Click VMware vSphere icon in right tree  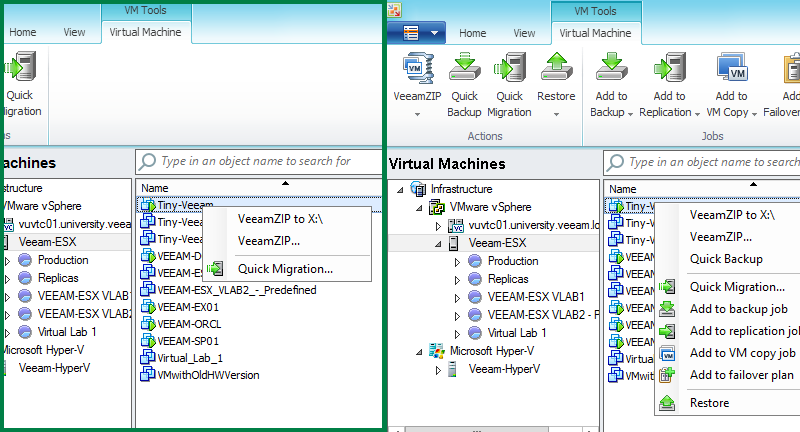point(437,207)
